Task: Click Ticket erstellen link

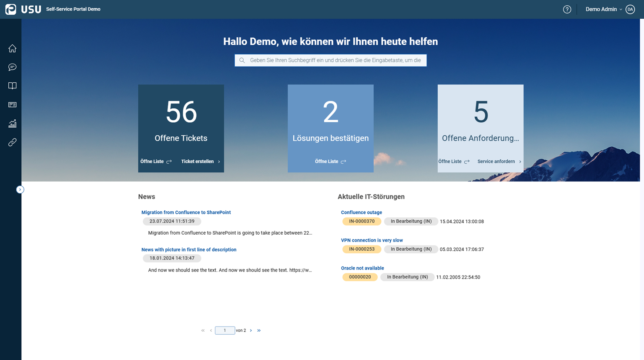Action: (201, 161)
